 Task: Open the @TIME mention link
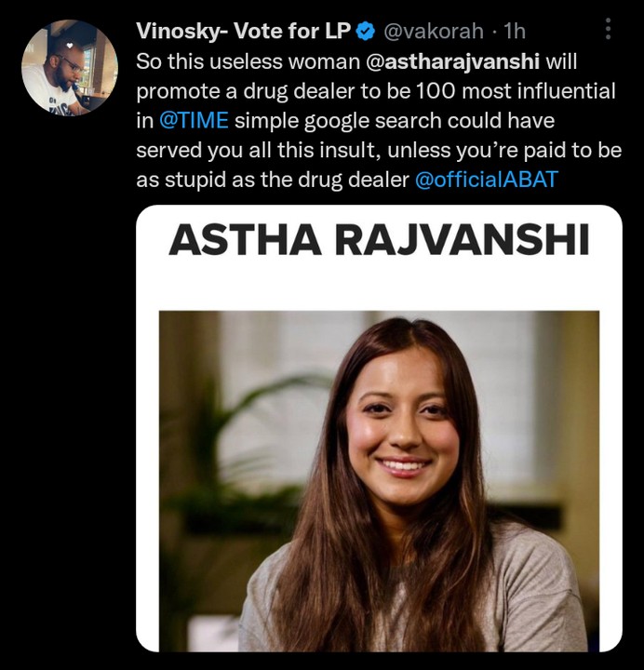click(x=194, y=120)
